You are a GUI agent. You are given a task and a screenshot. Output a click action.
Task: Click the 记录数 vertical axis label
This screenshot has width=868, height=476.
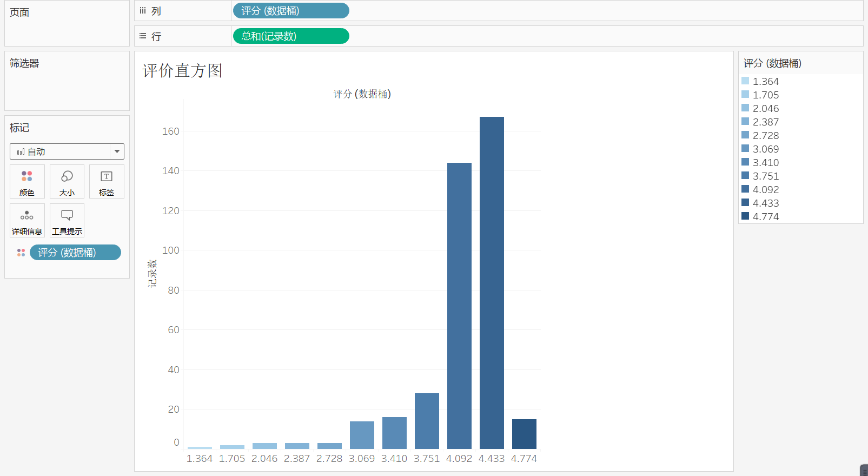[x=153, y=273]
